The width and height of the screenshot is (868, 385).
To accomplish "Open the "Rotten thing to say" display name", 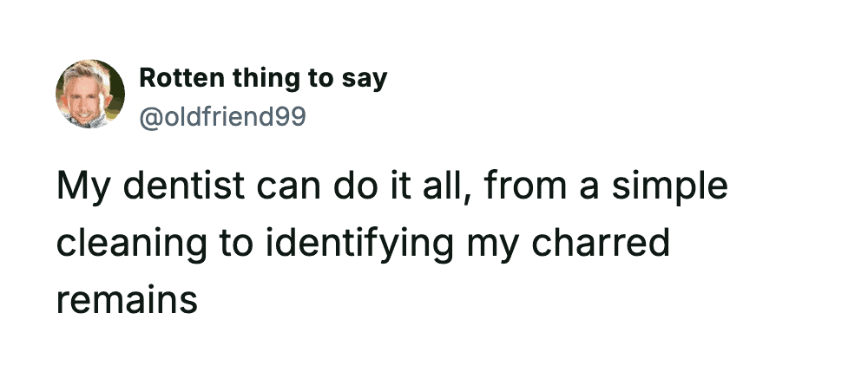I will click(x=263, y=78).
